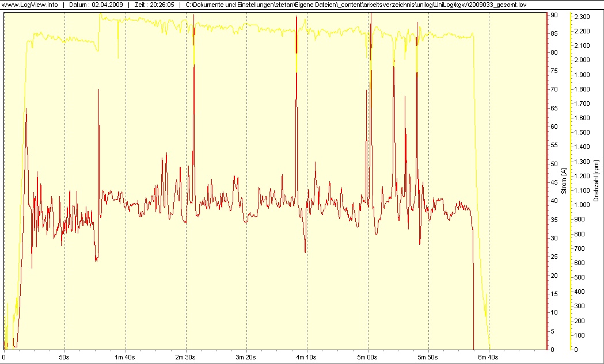604x364 pixels.
Task: Click the 90 tick on Strom axis
Action: (554, 16)
